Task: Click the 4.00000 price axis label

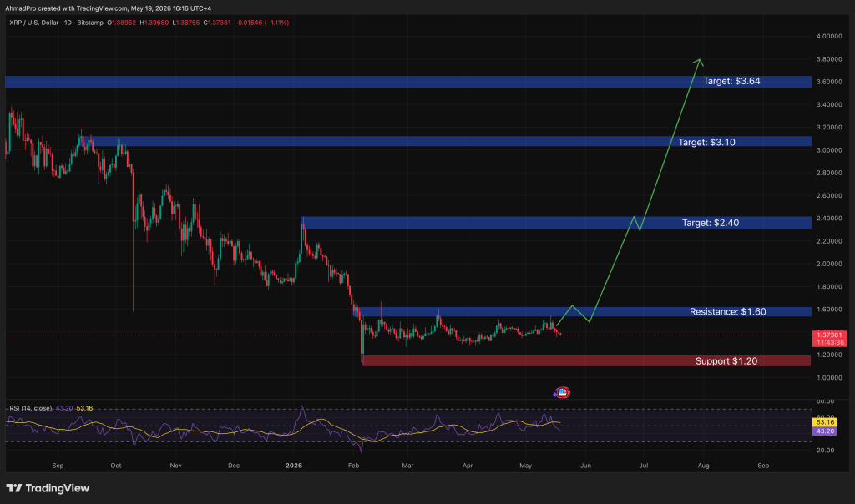Action: [829, 37]
